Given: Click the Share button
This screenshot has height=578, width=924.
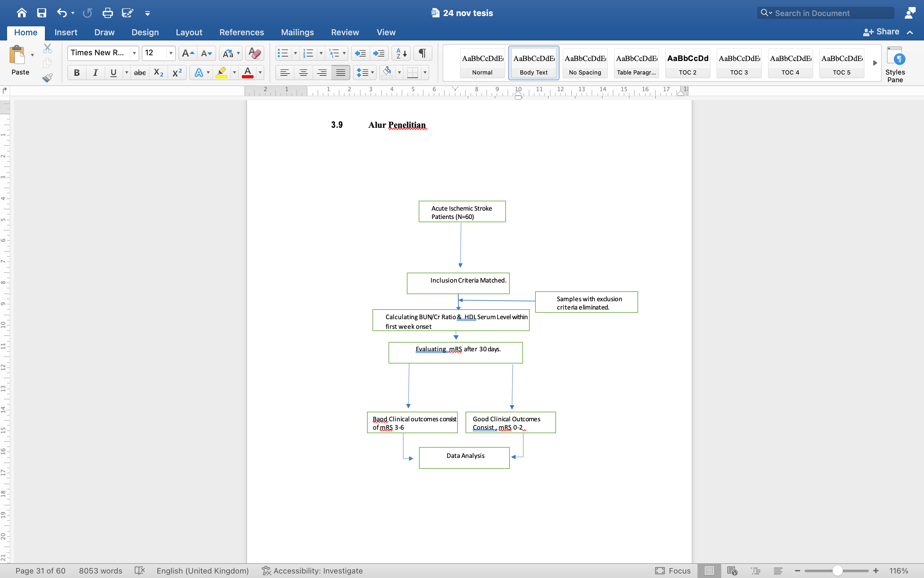Looking at the screenshot, I should (x=881, y=32).
